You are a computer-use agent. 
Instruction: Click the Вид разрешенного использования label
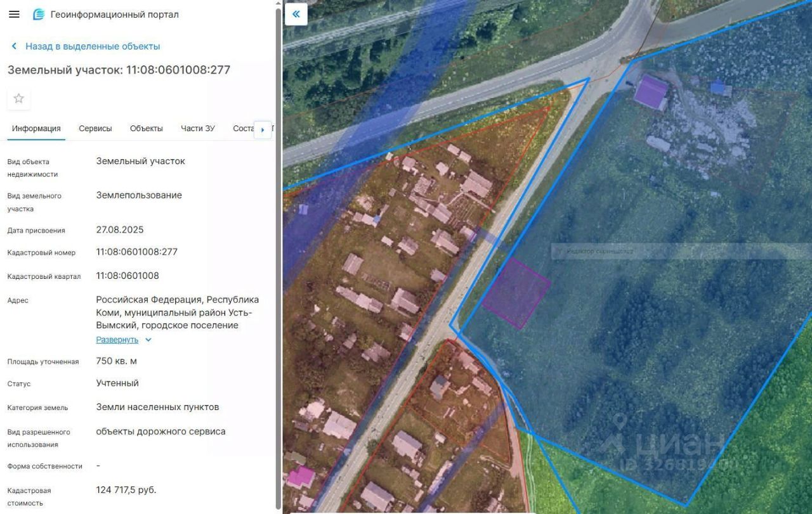39,439
